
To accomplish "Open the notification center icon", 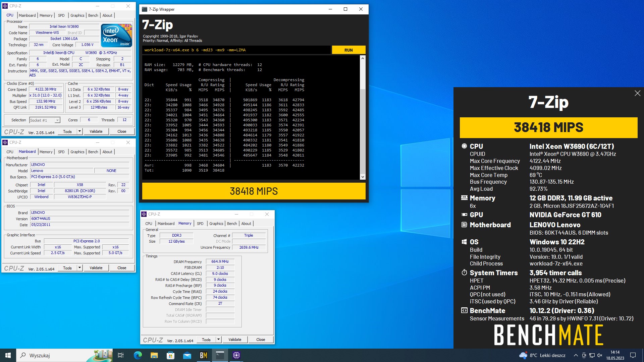I will 633,355.
